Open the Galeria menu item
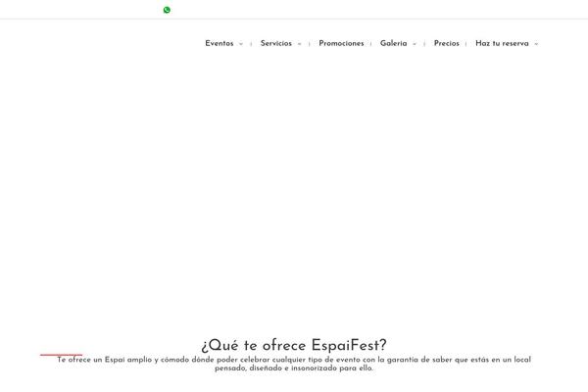 click(393, 43)
